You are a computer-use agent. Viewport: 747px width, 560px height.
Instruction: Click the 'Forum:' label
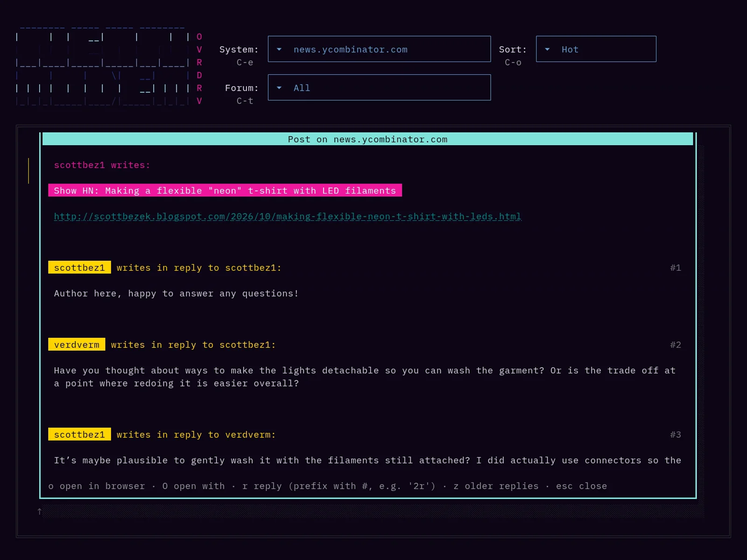pyautogui.click(x=242, y=88)
